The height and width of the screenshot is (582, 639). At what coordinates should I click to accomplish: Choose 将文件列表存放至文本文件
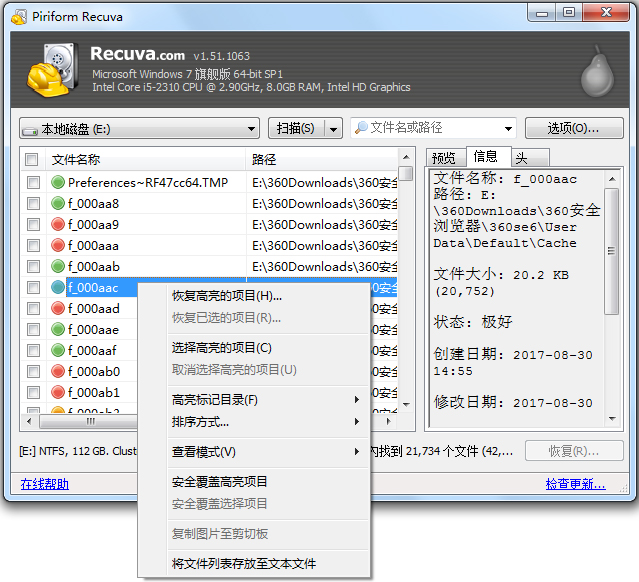pos(254,564)
